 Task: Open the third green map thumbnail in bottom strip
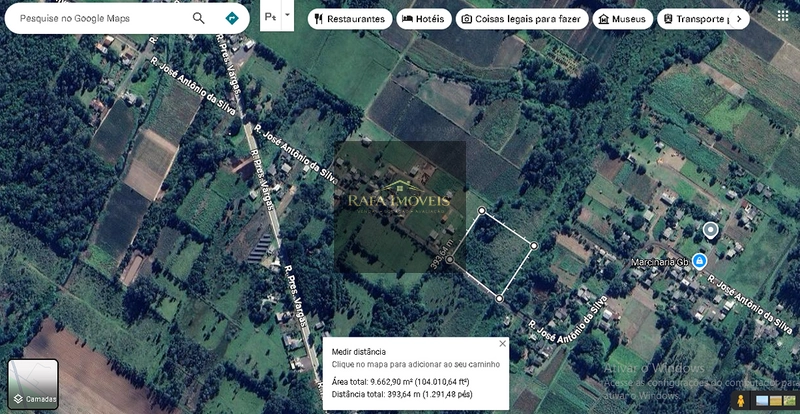click(789, 401)
